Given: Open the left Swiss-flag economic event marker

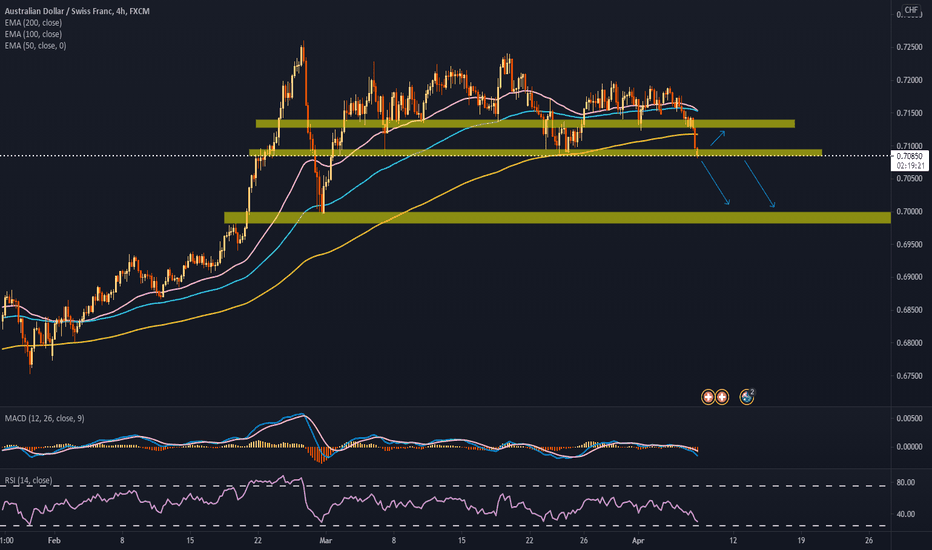Looking at the screenshot, I should pos(707,397).
